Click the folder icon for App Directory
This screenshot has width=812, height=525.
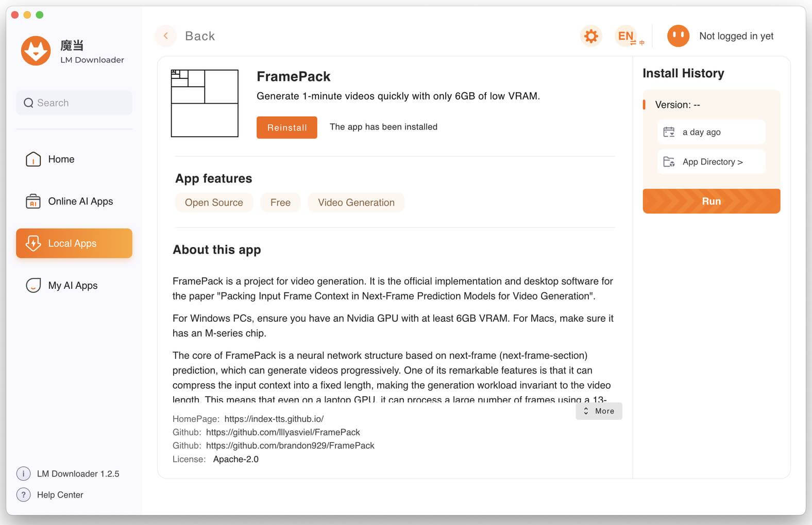point(669,162)
